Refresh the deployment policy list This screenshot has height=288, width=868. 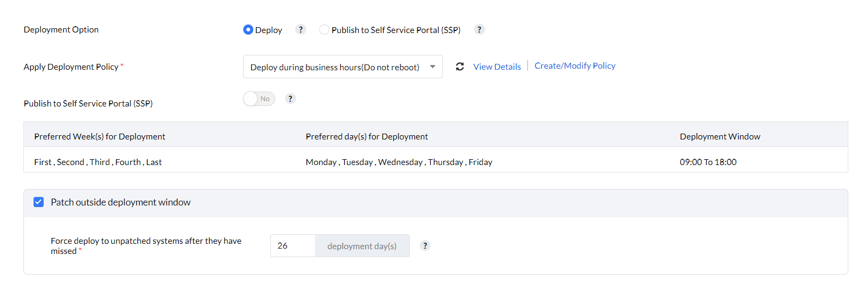[x=460, y=67]
